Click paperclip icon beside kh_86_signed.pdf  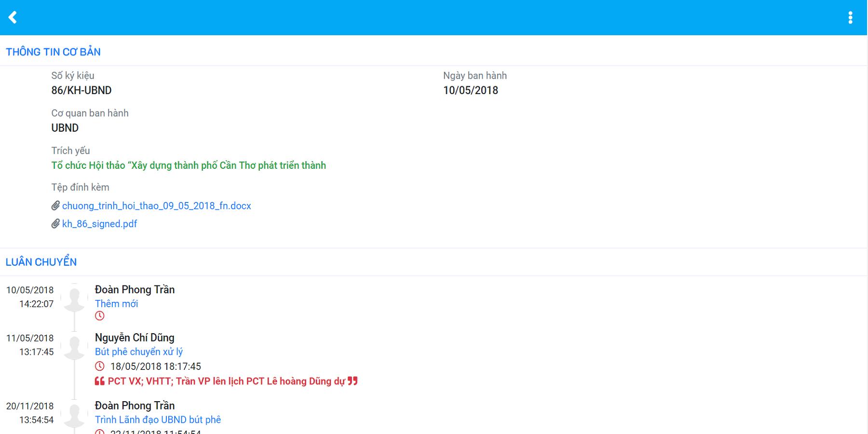56,224
